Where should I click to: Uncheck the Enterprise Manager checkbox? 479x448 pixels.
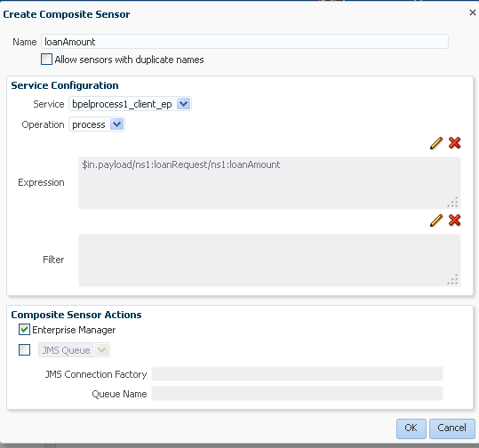click(25, 330)
